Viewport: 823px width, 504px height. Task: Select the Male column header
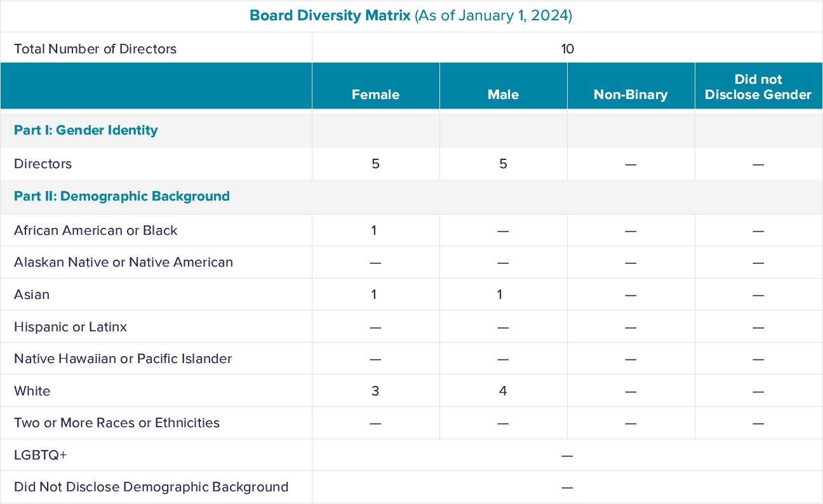tap(503, 95)
